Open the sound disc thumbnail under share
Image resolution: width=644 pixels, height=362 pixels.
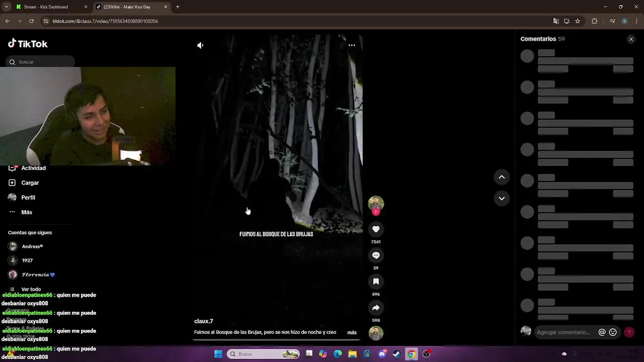376,333
